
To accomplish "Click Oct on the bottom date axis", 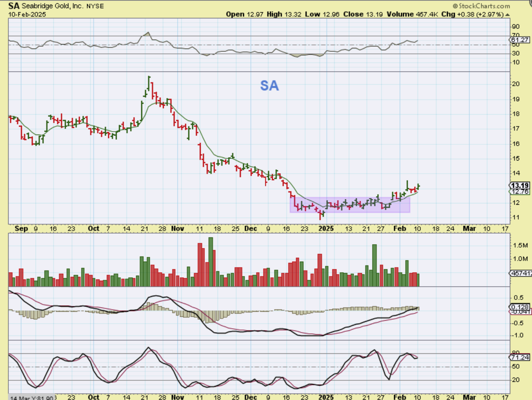I will (94, 397).
